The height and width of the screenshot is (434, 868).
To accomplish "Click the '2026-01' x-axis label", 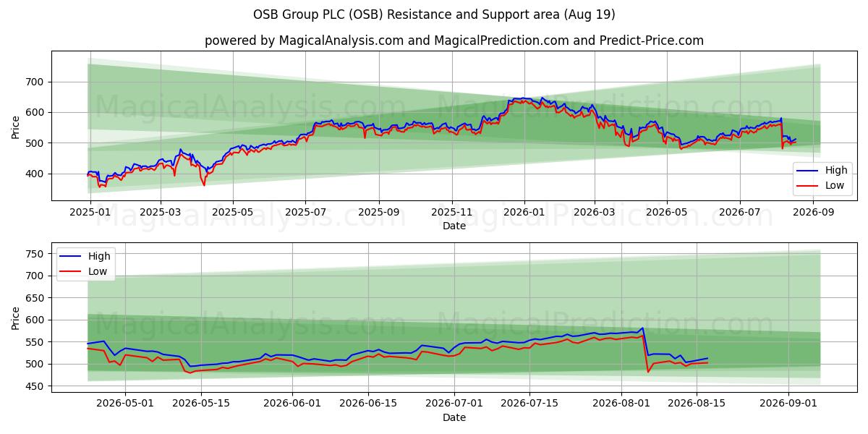I will click(524, 213).
